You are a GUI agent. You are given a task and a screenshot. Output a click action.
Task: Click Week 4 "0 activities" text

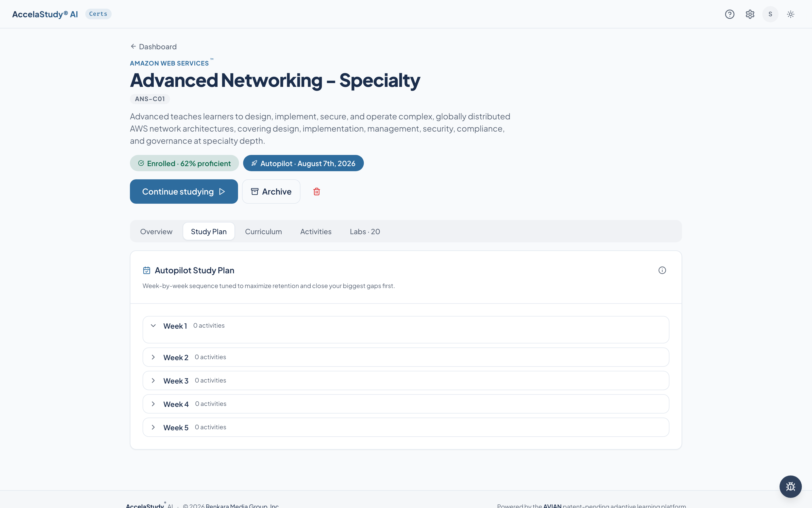(211, 404)
